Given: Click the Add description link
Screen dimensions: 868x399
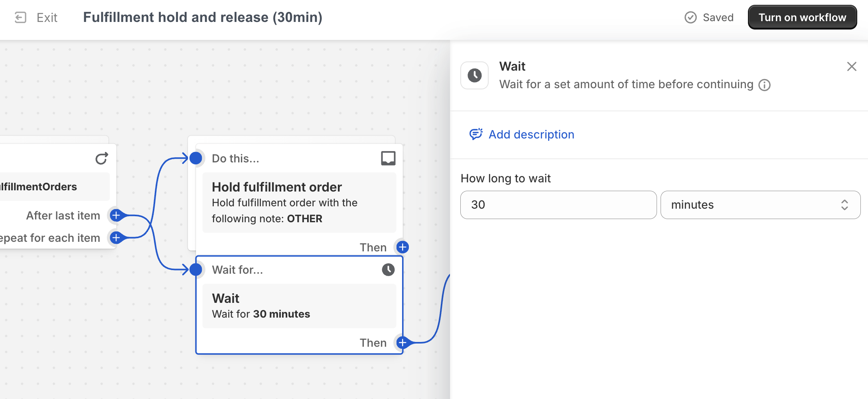Looking at the screenshot, I should [531, 134].
